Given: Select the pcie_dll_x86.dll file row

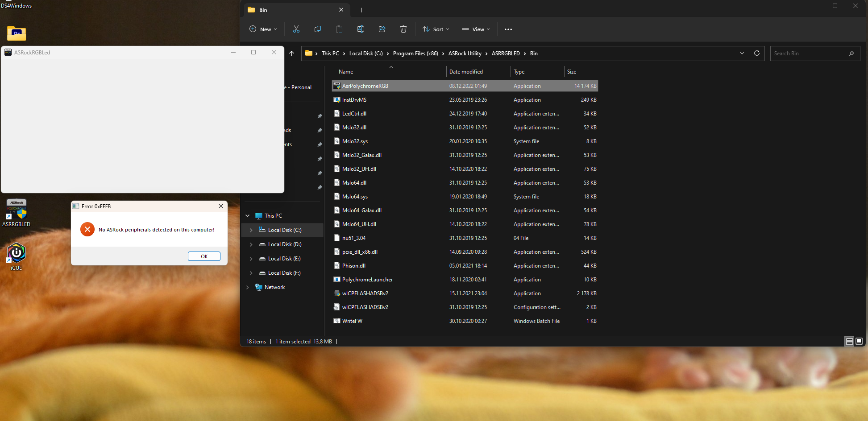Looking at the screenshot, I should point(465,252).
